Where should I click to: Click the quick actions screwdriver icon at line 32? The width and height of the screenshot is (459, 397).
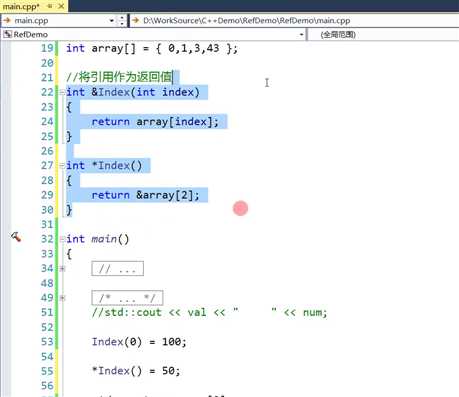click(x=16, y=237)
